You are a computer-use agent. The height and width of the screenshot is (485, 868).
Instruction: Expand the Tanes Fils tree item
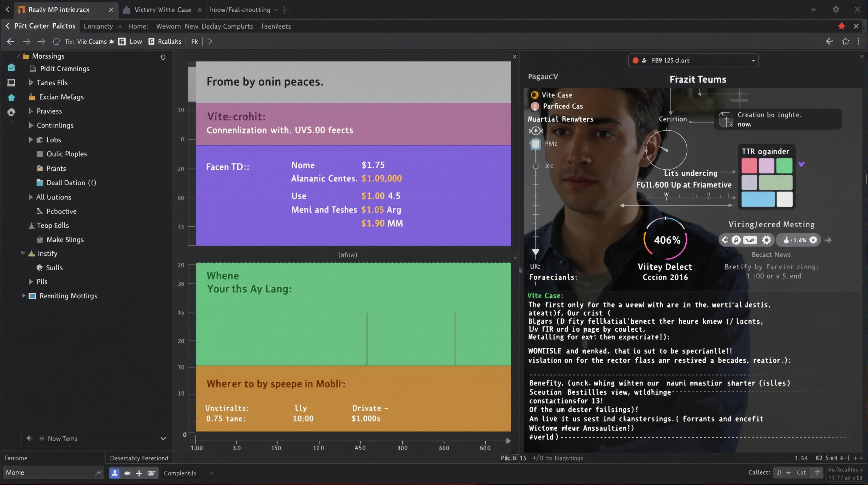pyautogui.click(x=31, y=83)
